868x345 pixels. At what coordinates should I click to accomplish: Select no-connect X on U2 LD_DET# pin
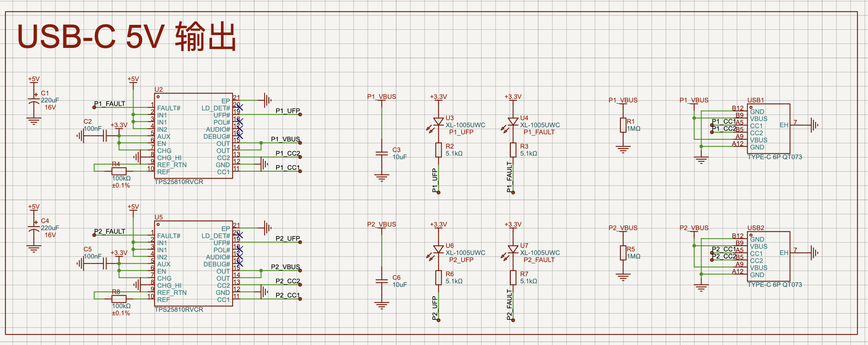(240, 107)
